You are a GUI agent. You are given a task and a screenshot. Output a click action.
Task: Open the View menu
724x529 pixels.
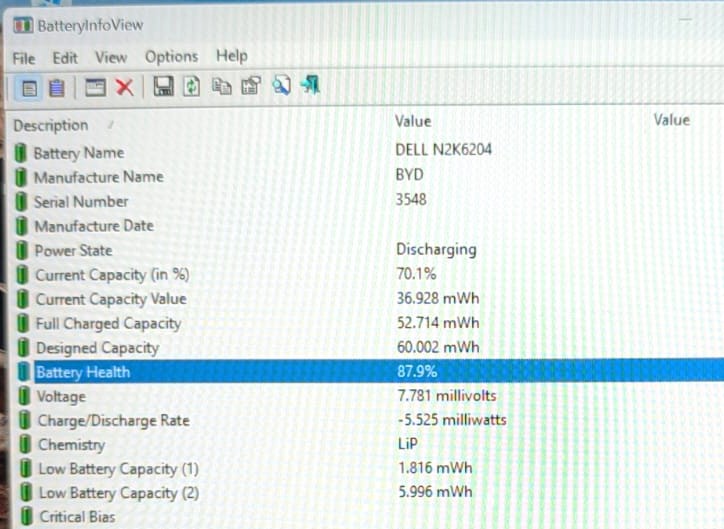(x=111, y=58)
